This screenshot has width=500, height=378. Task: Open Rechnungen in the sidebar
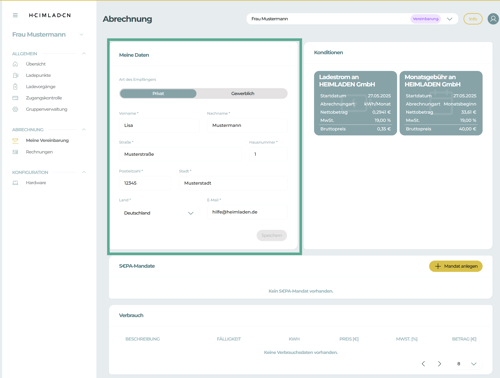coord(39,152)
